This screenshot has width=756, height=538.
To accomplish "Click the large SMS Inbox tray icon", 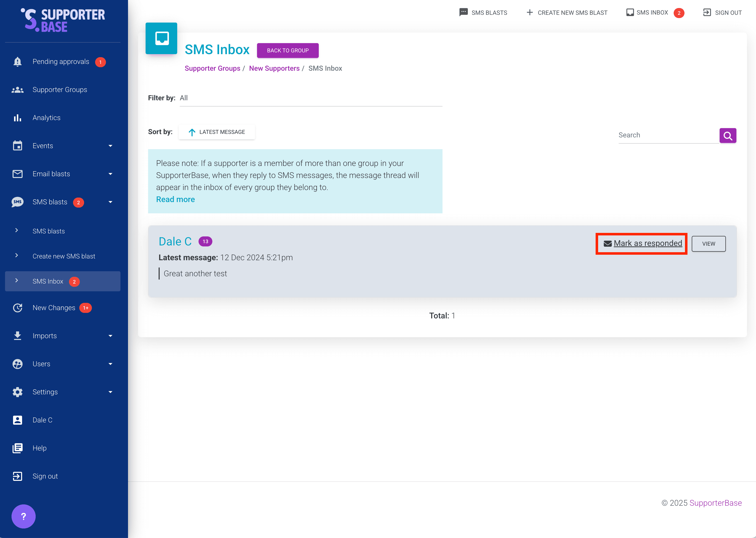I will click(x=161, y=38).
